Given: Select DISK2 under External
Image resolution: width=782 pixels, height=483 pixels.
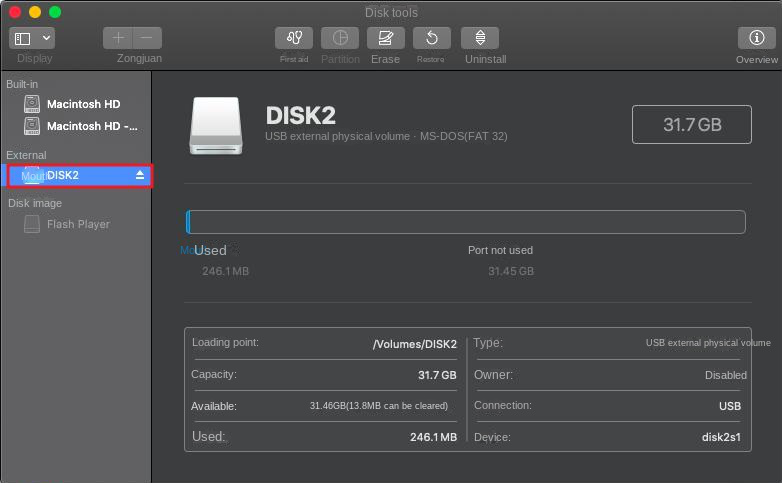Looking at the screenshot, I should 62,175.
